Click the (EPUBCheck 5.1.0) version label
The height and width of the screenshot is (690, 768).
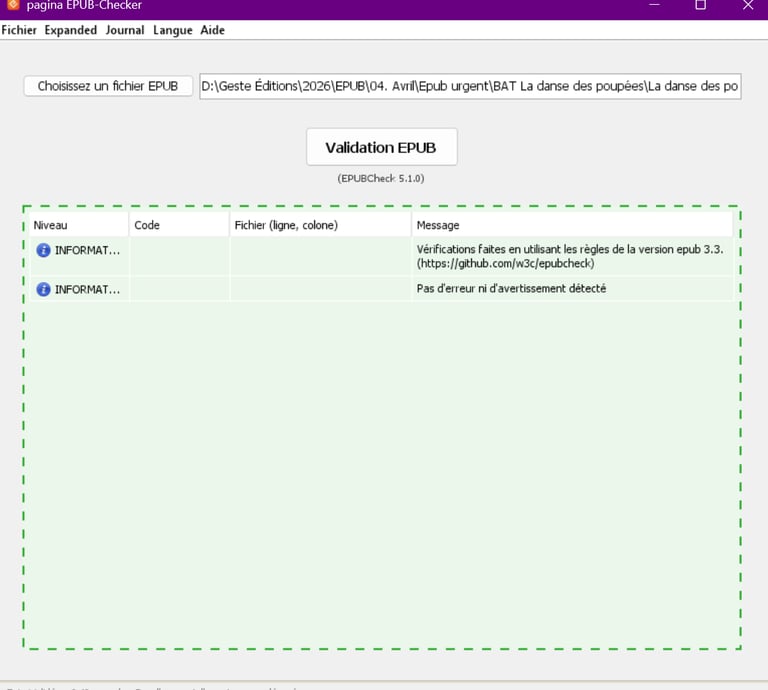(381, 178)
